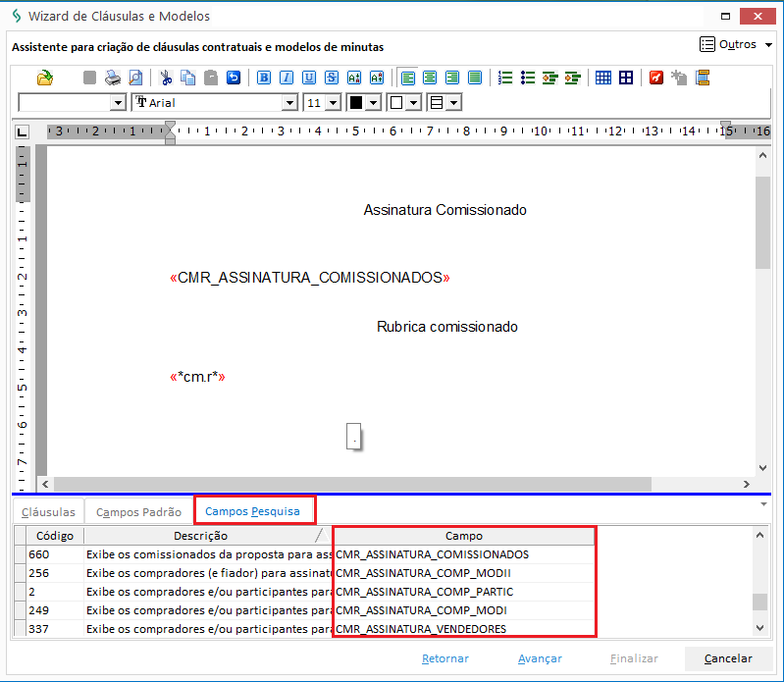Toggle bold formatting
The image size is (784, 682).
pyautogui.click(x=264, y=78)
